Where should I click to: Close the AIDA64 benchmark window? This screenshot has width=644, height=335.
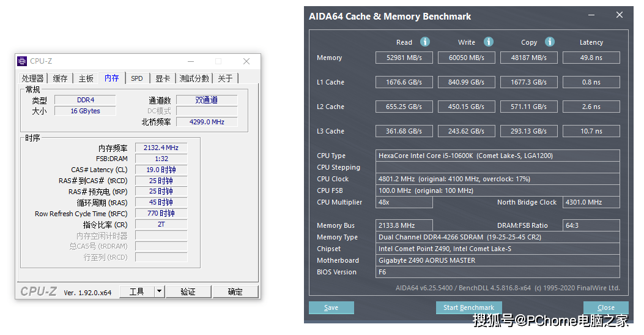(x=620, y=15)
